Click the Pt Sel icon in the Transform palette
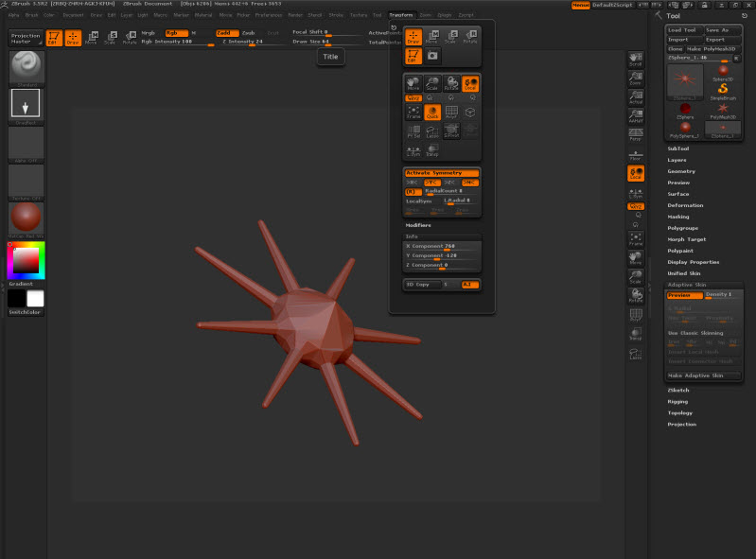Image resolution: width=756 pixels, height=559 pixels. [x=413, y=131]
